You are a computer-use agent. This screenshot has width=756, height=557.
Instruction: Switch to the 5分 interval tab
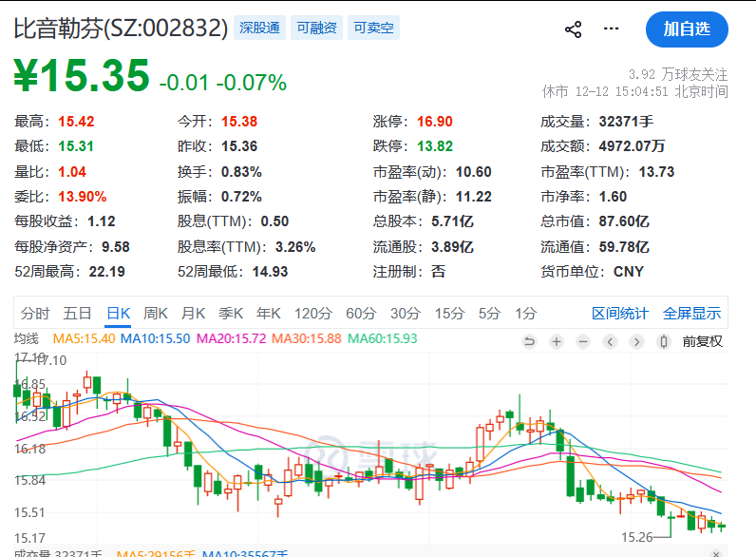pos(489,314)
